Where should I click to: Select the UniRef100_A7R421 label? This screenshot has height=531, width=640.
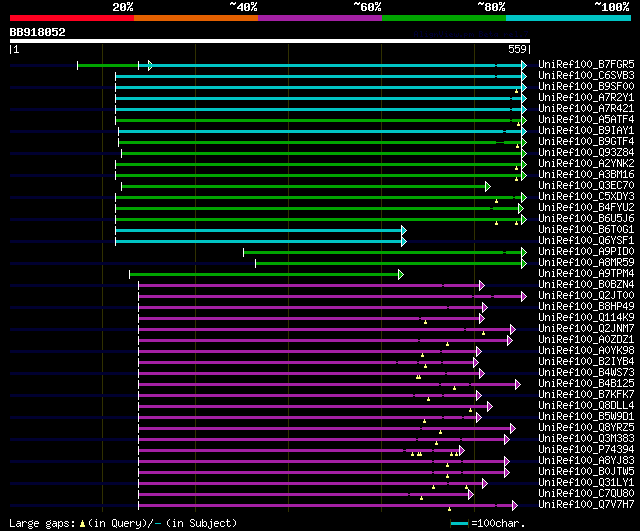[586, 109]
